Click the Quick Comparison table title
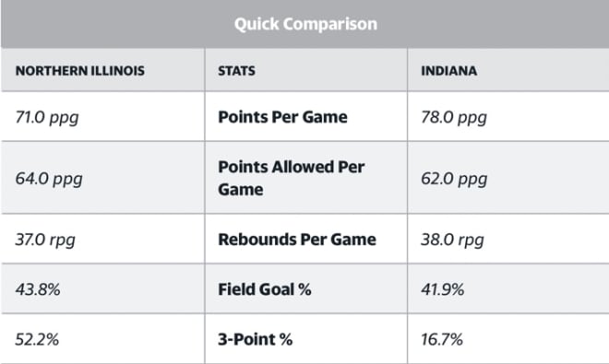609x364 pixels. [305, 24]
